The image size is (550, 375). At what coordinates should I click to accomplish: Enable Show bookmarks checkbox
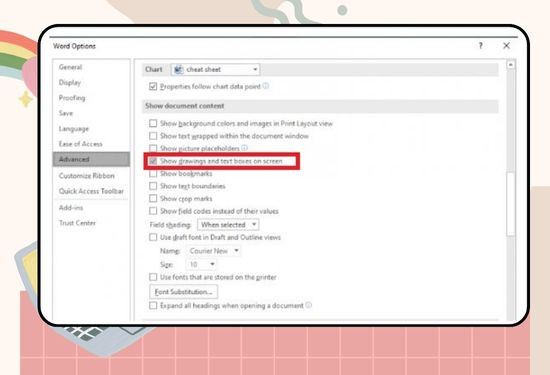click(x=153, y=173)
